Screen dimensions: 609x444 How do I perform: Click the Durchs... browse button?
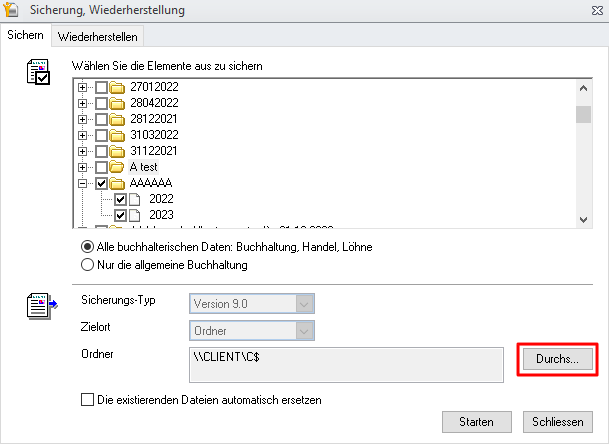(558, 357)
